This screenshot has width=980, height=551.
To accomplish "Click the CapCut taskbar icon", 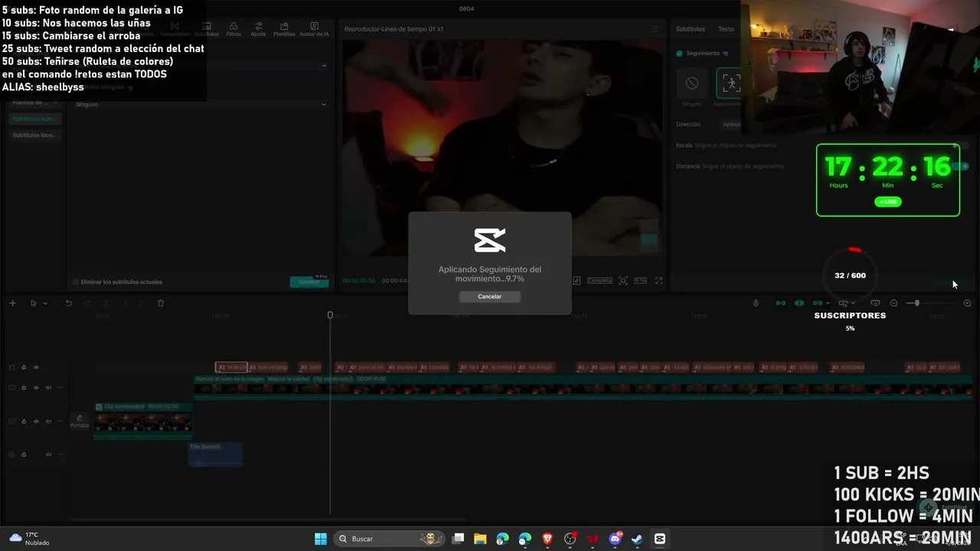I will click(x=659, y=539).
